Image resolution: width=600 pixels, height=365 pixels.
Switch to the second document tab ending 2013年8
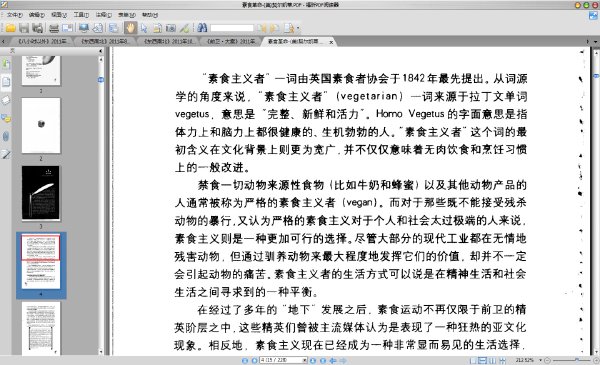(x=104, y=41)
